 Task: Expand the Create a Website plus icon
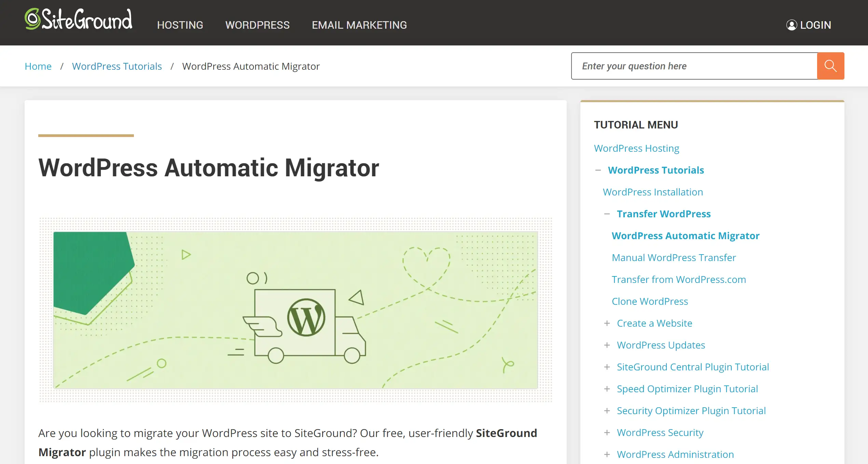[x=607, y=323]
